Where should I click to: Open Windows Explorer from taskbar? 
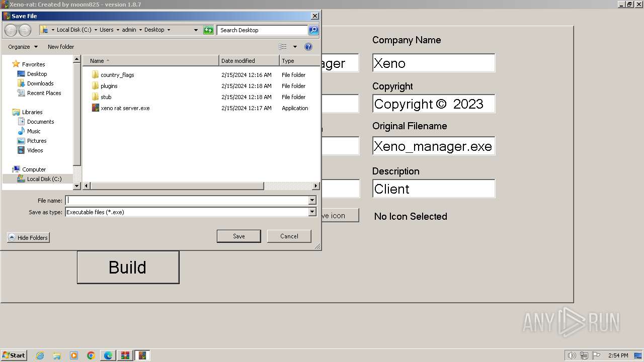tap(57, 355)
